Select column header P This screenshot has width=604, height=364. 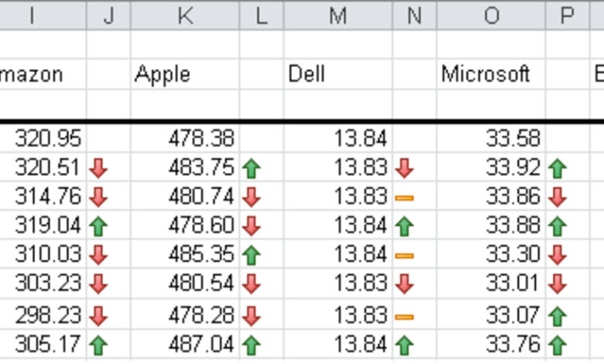tap(568, 15)
